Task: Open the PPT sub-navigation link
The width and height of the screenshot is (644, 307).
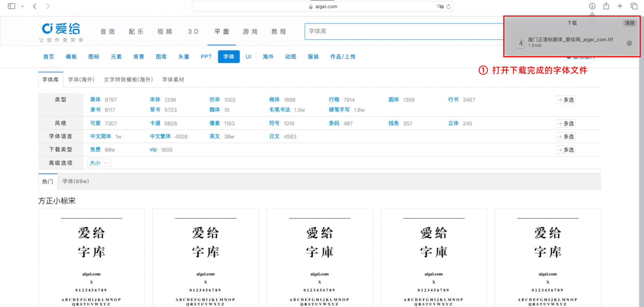Action: coord(206,57)
